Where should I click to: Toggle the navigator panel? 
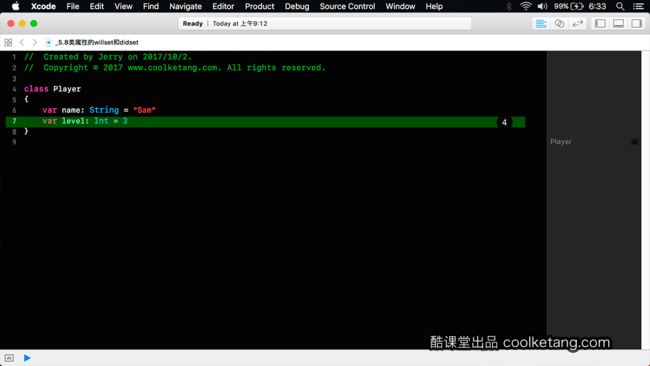pyautogui.click(x=600, y=24)
